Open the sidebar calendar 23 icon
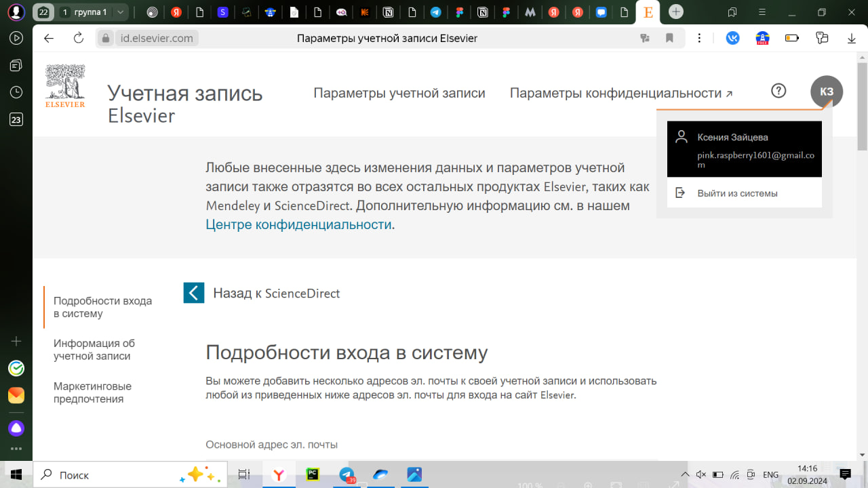The height and width of the screenshot is (488, 868). coord(16,120)
